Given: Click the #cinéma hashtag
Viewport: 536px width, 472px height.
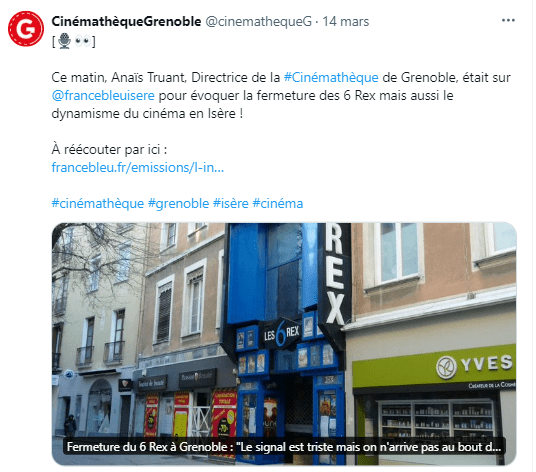Looking at the screenshot, I should pyautogui.click(x=278, y=204).
